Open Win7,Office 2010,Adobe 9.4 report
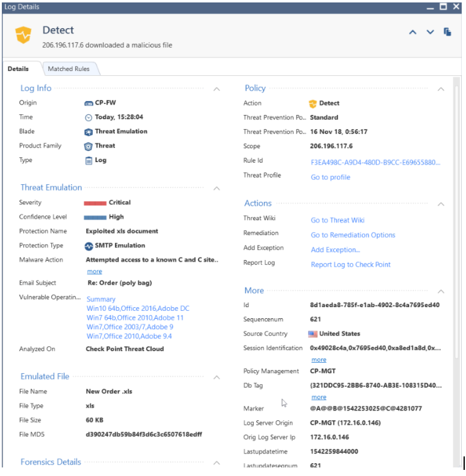Screen dimensions: 466x476 [x=129, y=337]
